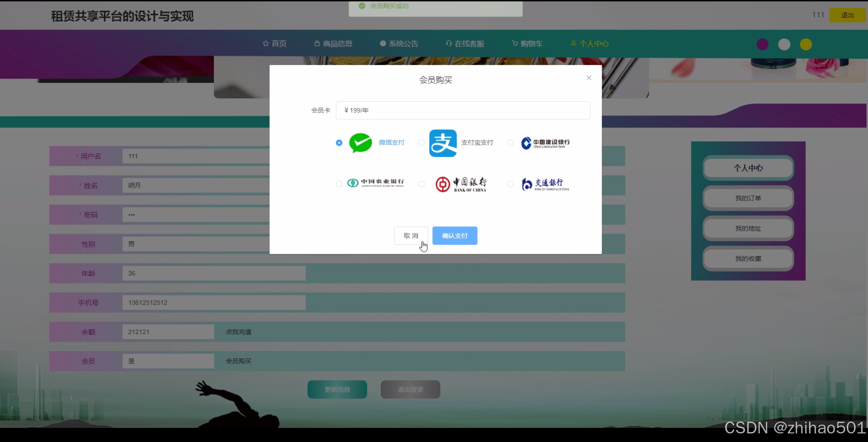868x442 pixels.
Task: Click the 性别 field showing 男
Action: coord(196,244)
